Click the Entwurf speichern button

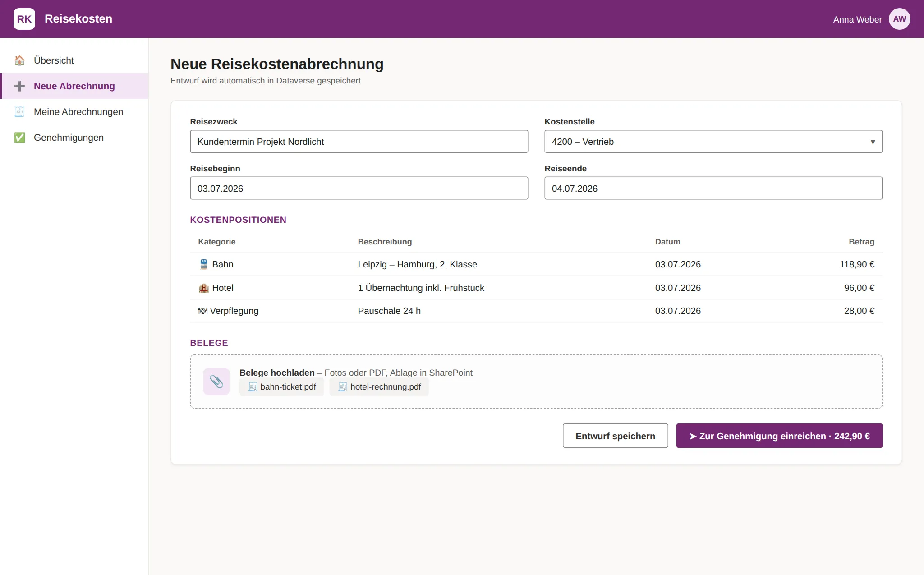615,436
